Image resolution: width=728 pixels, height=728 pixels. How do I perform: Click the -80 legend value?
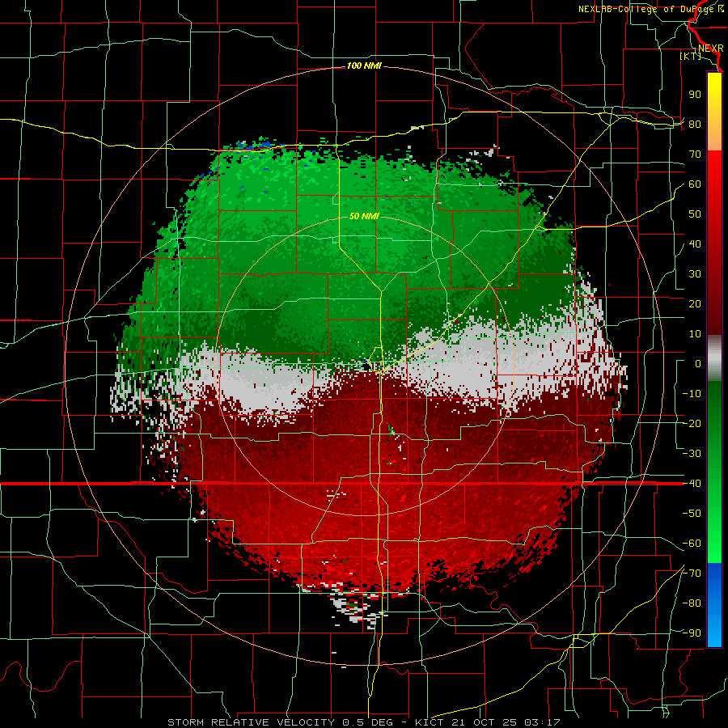(x=692, y=603)
